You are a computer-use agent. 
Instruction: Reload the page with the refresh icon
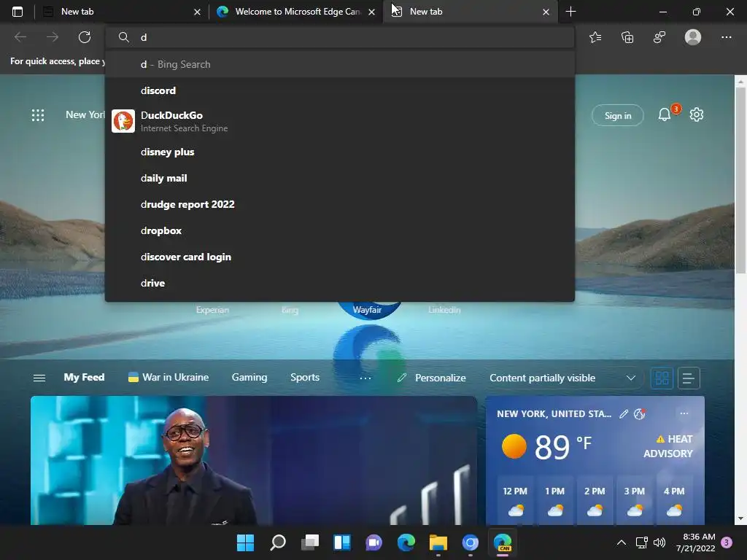click(85, 37)
